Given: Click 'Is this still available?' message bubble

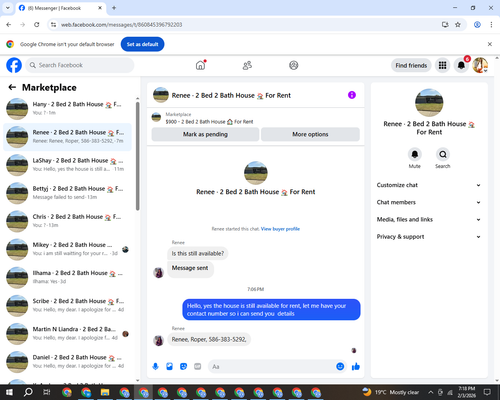Looking at the screenshot, I should click(198, 253).
